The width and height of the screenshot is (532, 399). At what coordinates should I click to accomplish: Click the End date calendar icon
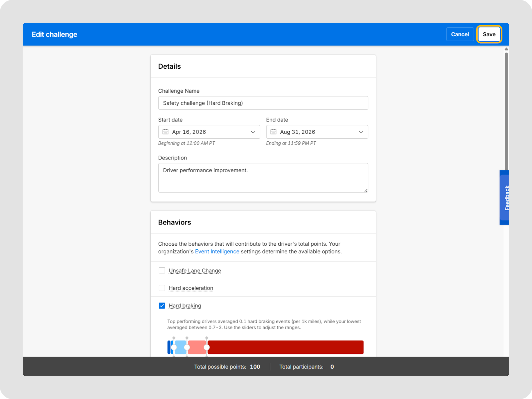tap(273, 132)
